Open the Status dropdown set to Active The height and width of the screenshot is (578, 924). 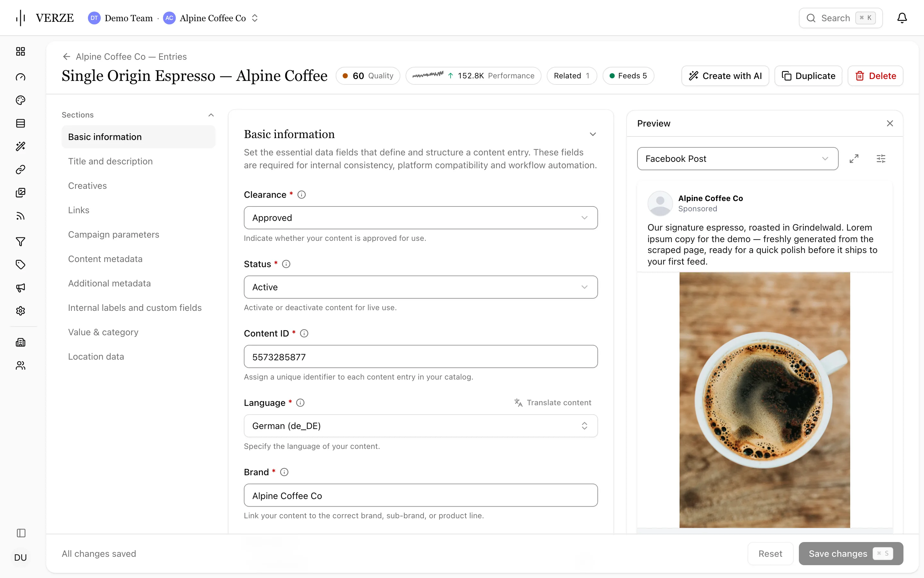coord(421,287)
